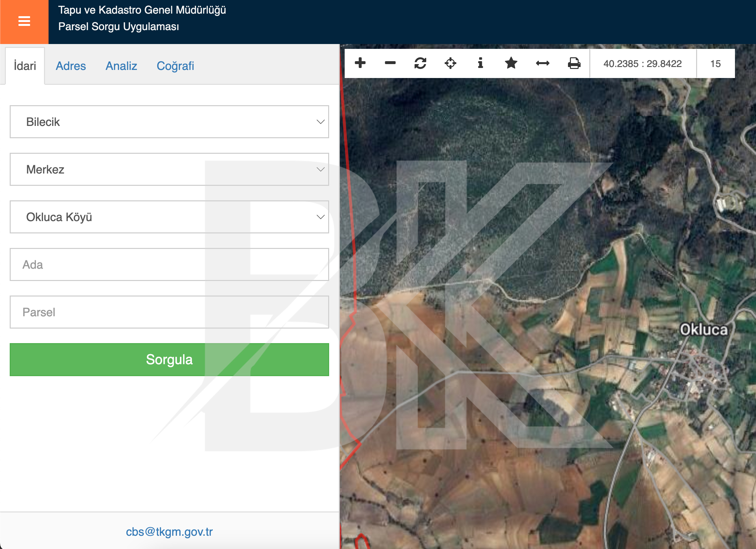The image size is (756, 549).
Task: Open the Merkez district dropdown
Action: [169, 169]
